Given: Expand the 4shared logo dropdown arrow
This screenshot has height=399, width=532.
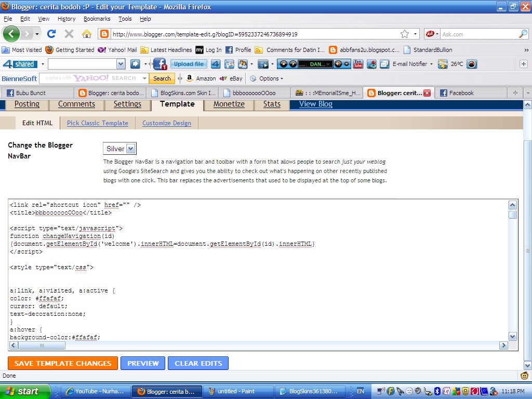Looking at the screenshot, I should tap(43, 64).
